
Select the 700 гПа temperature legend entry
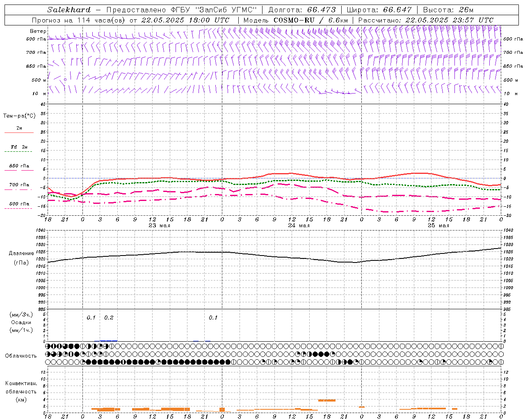coord(19,185)
